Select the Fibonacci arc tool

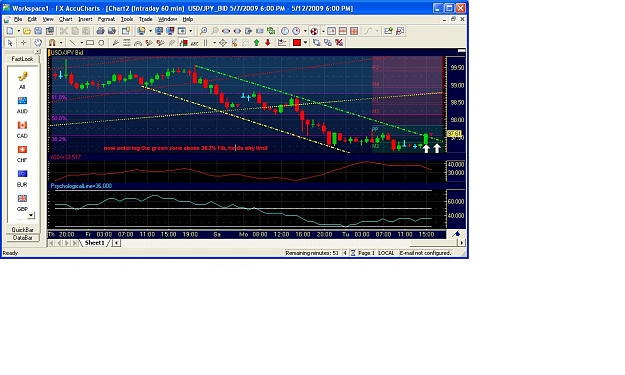click(x=138, y=43)
